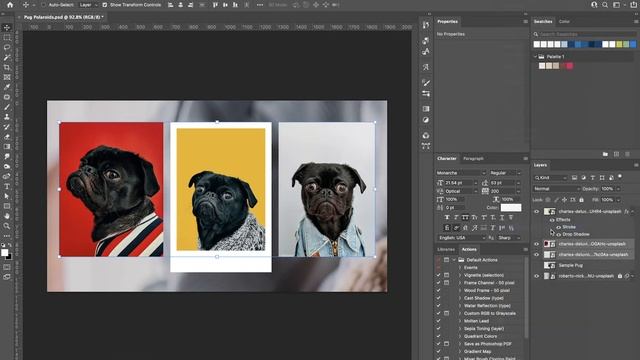Hide the Drop Shadow effect eye icon
Image resolution: width=640 pixels, height=360 pixels.
pyautogui.click(x=558, y=234)
